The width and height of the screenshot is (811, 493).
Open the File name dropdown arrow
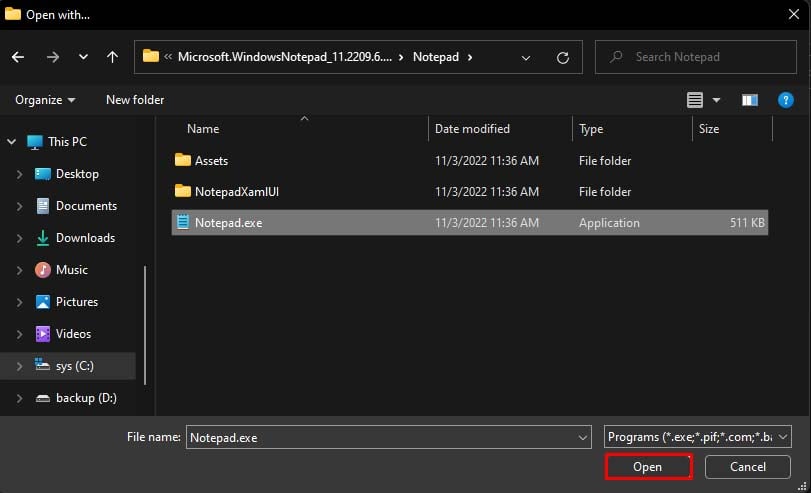582,438
